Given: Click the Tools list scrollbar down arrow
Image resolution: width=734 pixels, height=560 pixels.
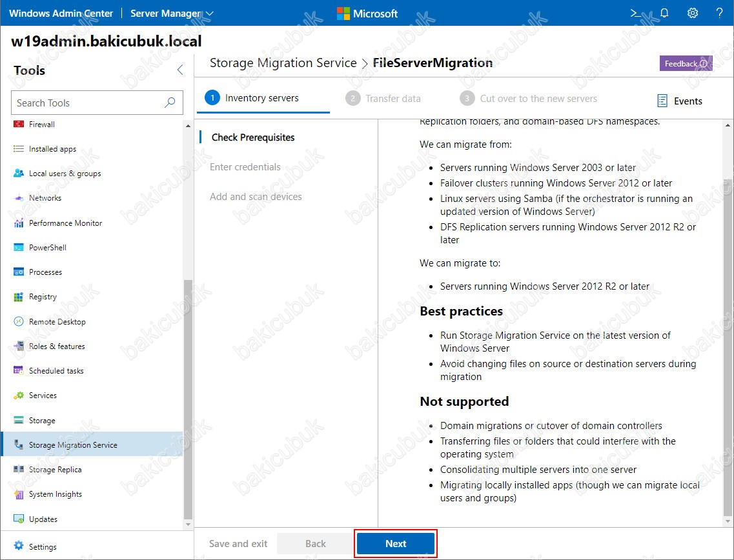Looking at the screenshot, I should 189,525.
